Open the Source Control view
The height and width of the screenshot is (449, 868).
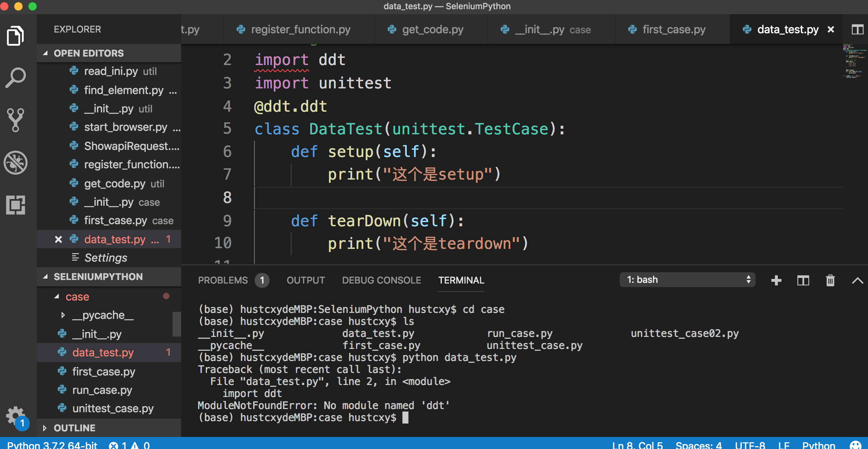coord(15,120)
